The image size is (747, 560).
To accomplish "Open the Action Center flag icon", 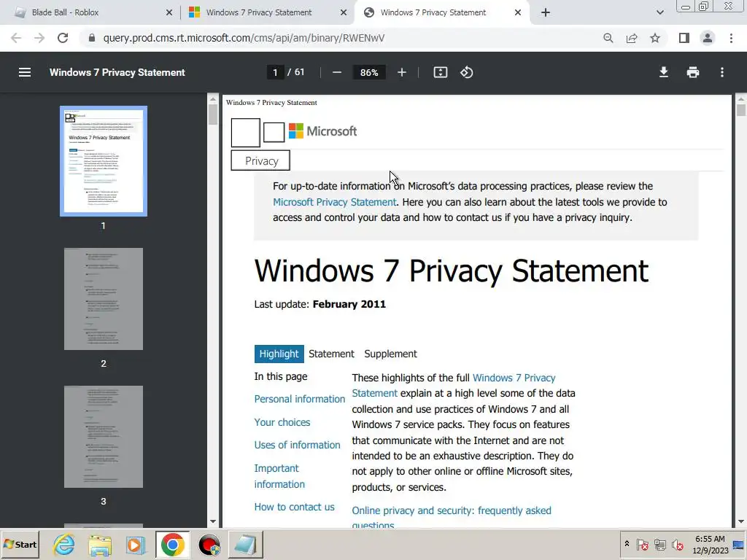I will click(x=642, y=544).
